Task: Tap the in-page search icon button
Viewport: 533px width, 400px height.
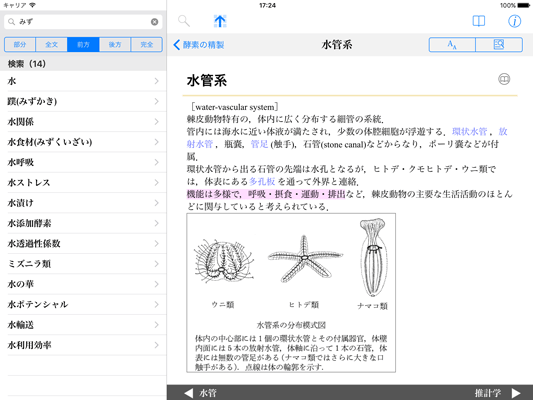Action: point(499,45)
